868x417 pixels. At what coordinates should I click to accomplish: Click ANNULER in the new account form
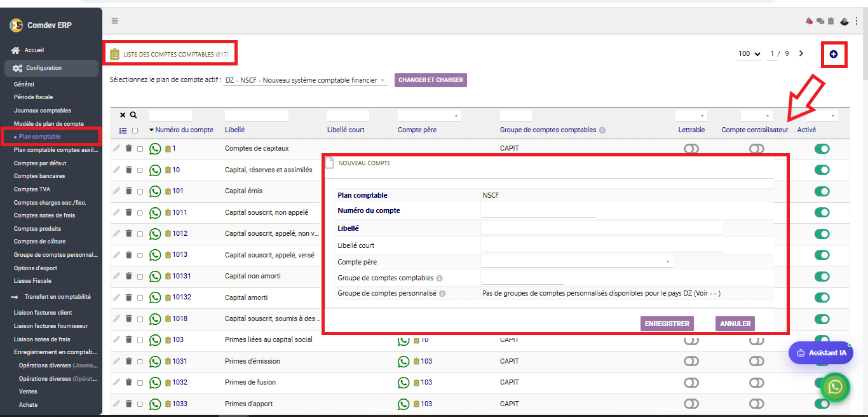click(x=735, y=324)
